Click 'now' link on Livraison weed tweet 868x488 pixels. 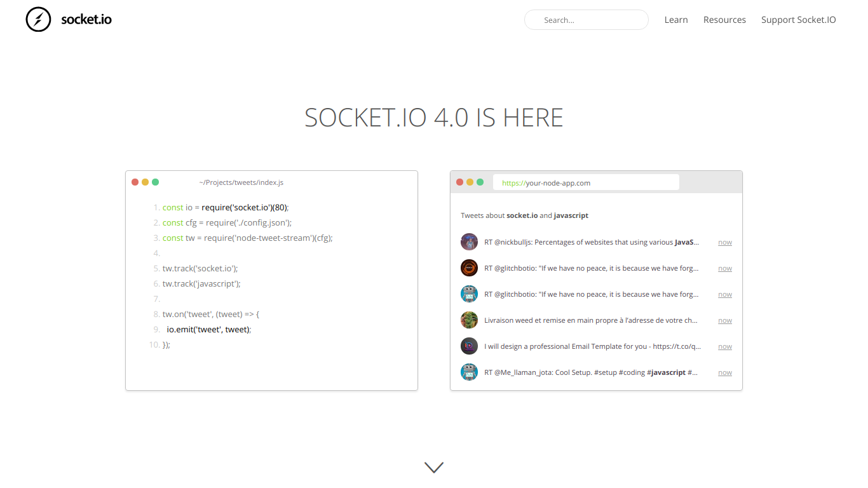click(x=725, y=320)
